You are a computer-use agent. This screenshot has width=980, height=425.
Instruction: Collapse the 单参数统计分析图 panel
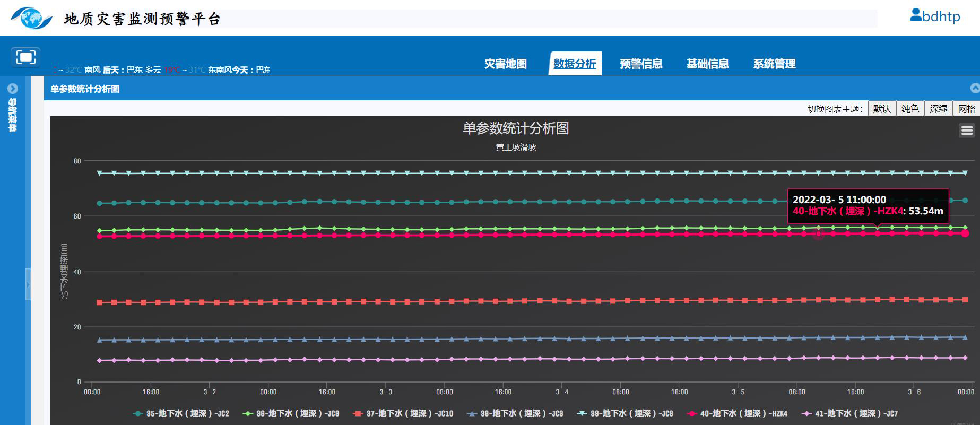[x=975, y=88]
